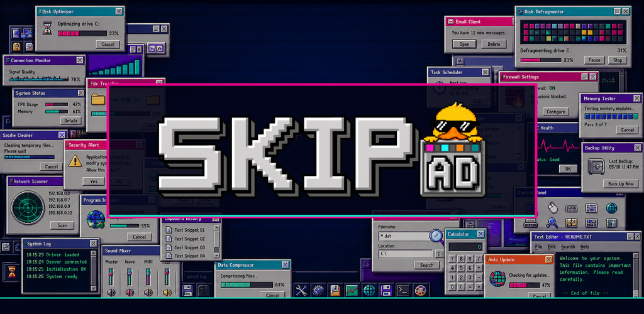The height and width of the screenshot is (314, 644).
Task: Open the wrench and screwdriver tools taskbar icon
Action: (x=301, y=290)
